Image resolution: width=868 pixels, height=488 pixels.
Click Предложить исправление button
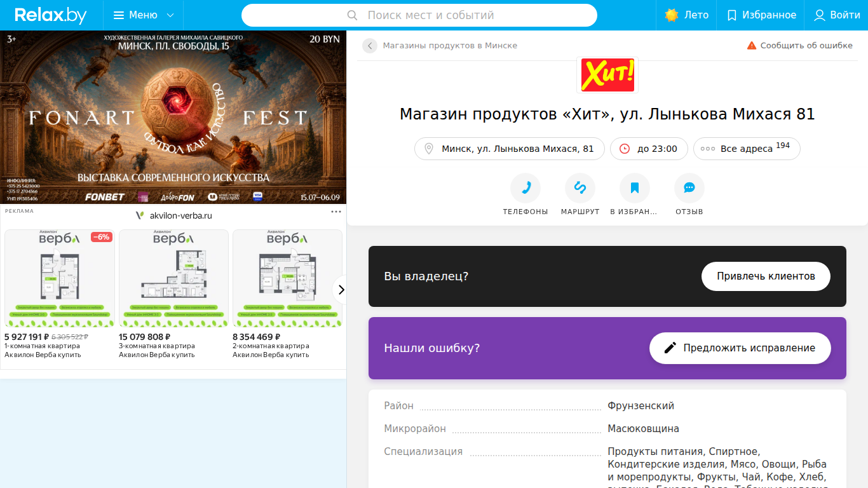(x=740, y=348)
